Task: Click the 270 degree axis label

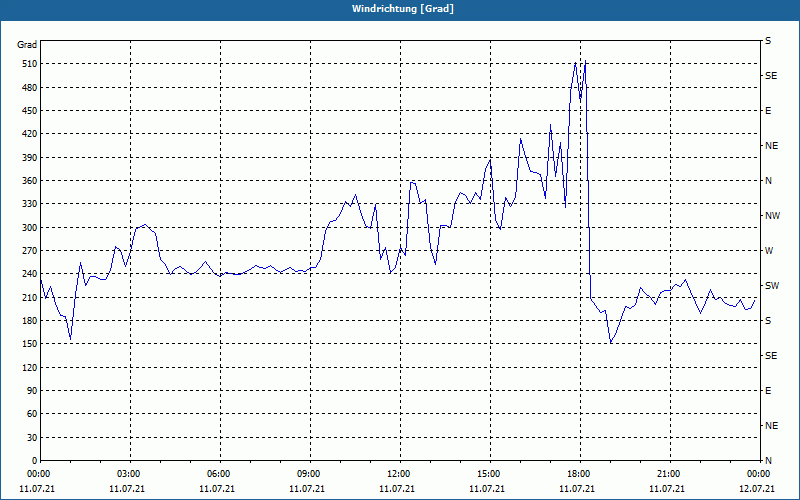Action: click(x=31, y=251)
